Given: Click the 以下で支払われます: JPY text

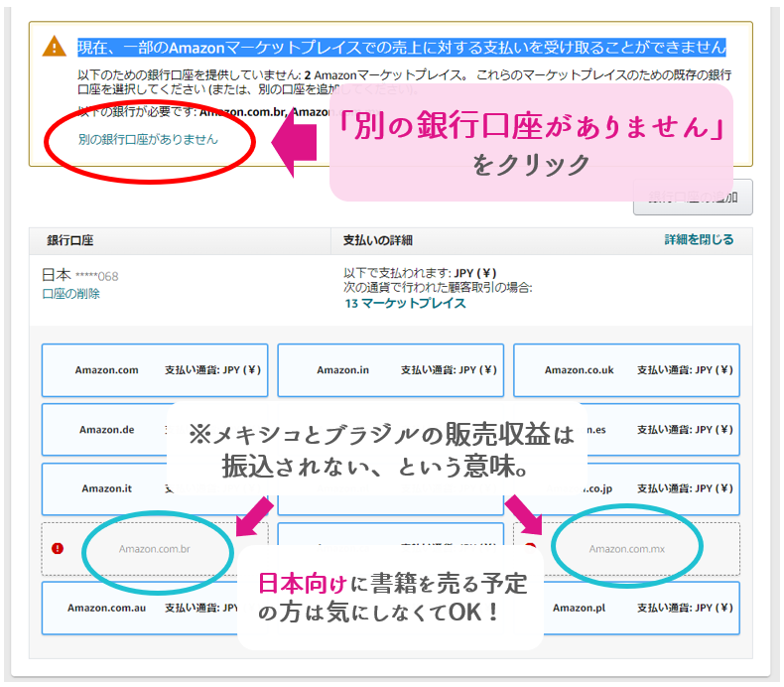Looking at the screenshot, I should [x=420, y=273].
